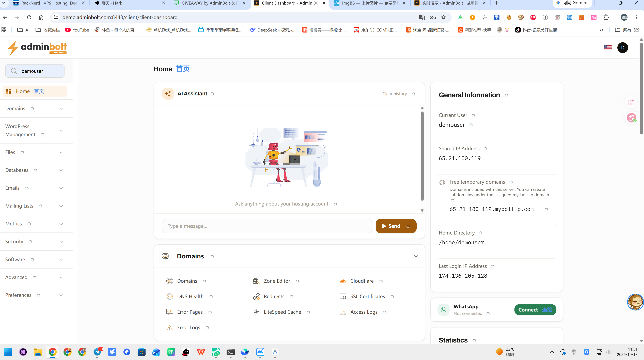The image size is (644, 360).
Task: Open the user avatar D icon
Action: [x=622, y=48]
